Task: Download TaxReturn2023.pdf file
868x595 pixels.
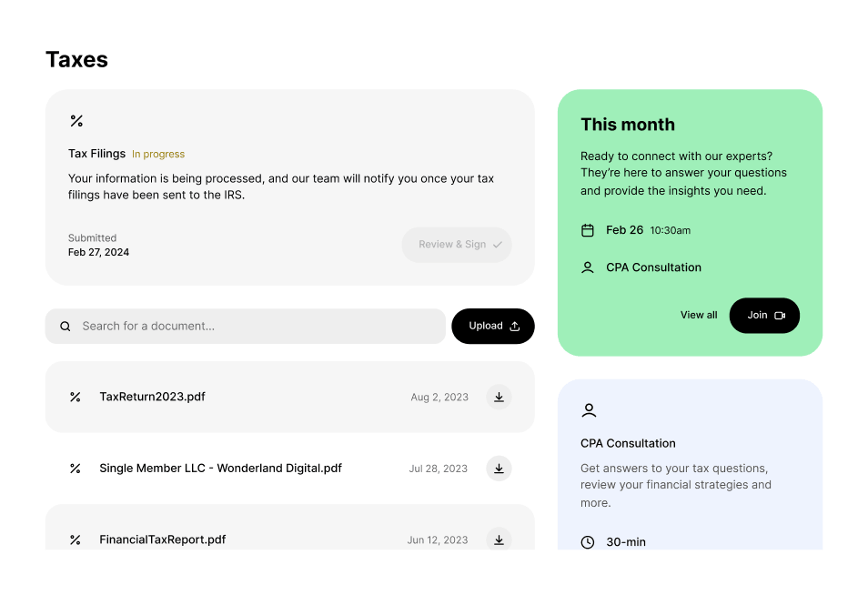Action: (x=499, y=397)
